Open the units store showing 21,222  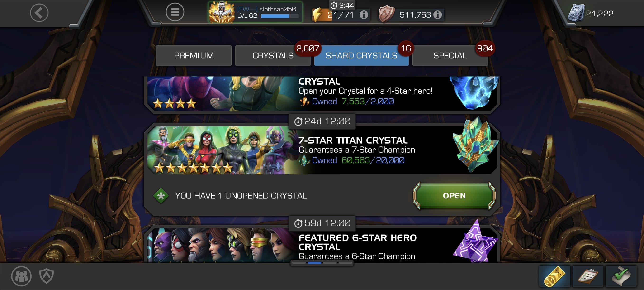[591, 13]
